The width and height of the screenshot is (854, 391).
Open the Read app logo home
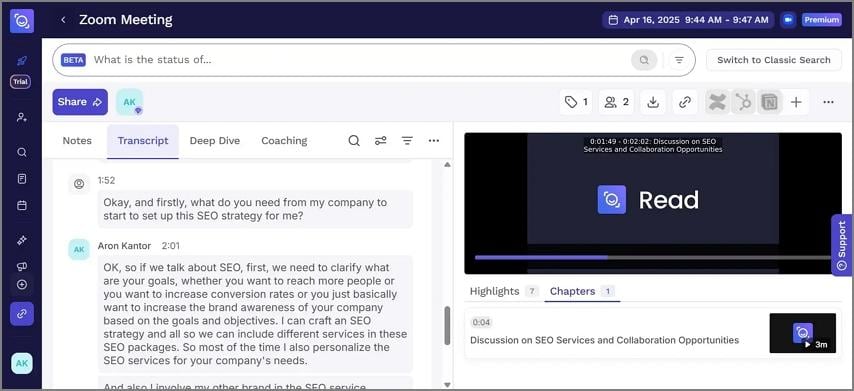click(x=22, y=21)
